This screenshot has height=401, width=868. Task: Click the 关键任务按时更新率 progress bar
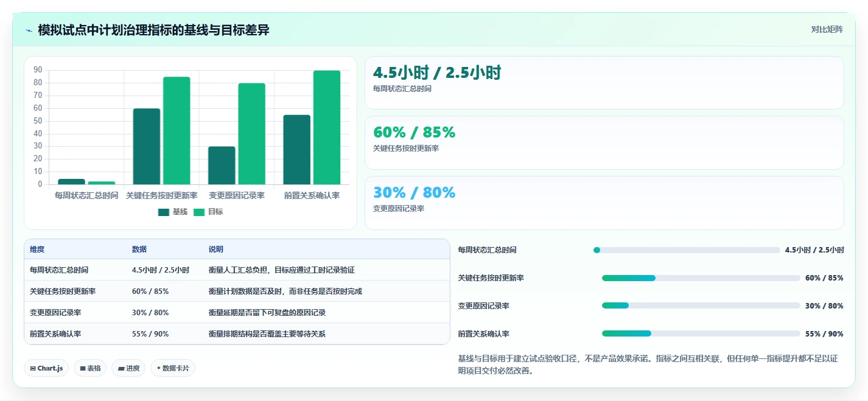701,278
